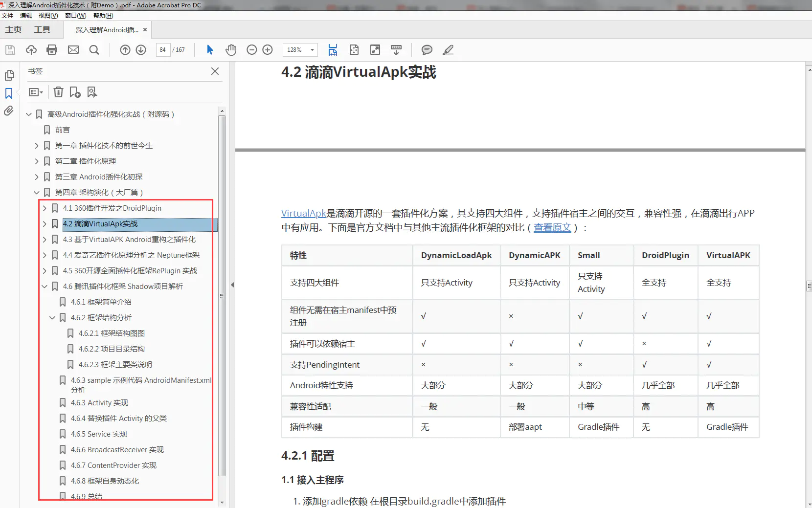812x508 pixels.
Task: Open the 视图 menu
Action: pos(48,16)
